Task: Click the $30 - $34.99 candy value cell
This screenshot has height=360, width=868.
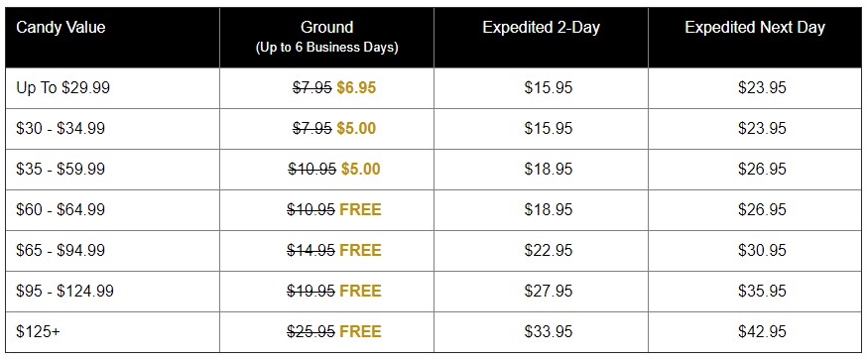Action: (61, 129)
